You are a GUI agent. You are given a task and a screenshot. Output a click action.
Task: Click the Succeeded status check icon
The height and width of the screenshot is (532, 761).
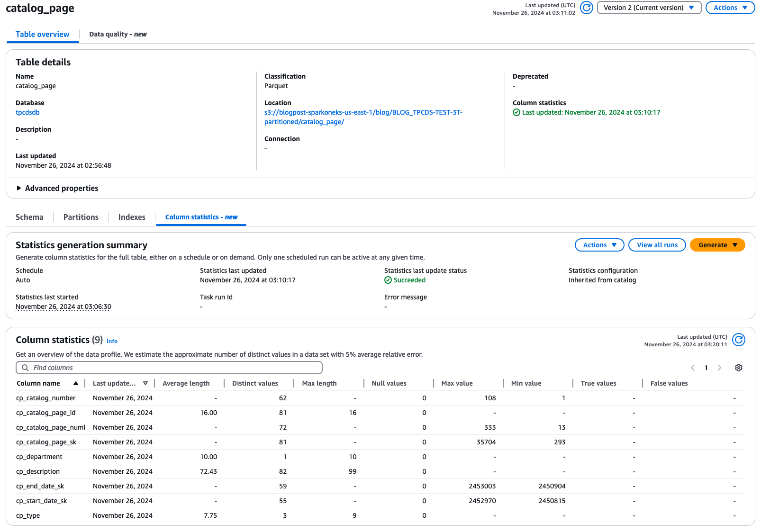pos(388,280)
